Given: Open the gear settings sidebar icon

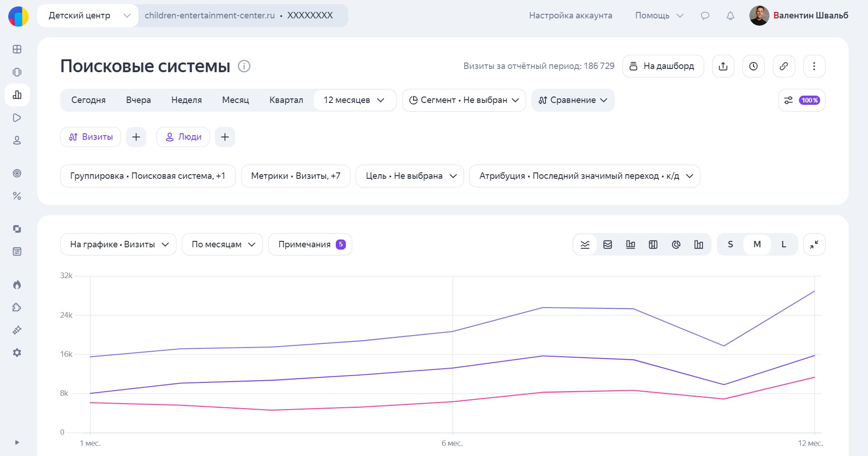Looking at the screenshot, I should pyautogui.click(x=17, y=353).
